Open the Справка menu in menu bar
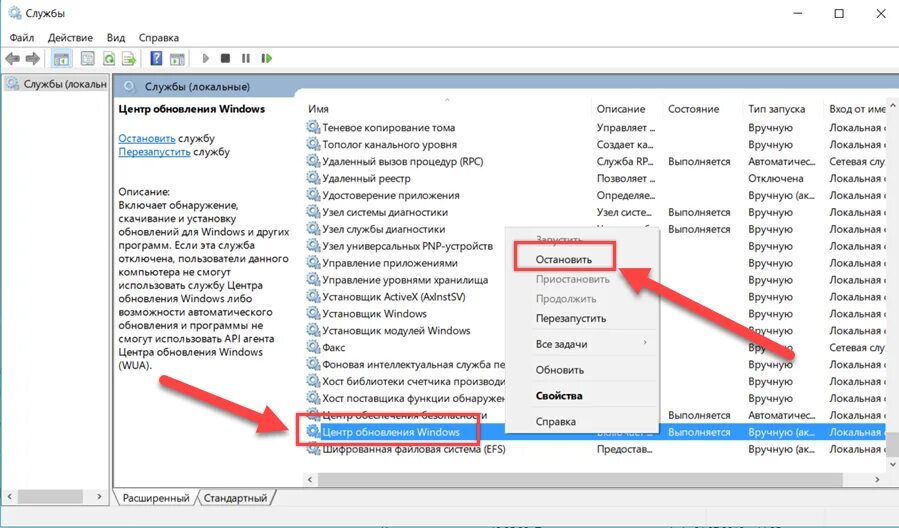Image resolution: width=899 pixels, height=528 pixels. [x=158, y=38]
